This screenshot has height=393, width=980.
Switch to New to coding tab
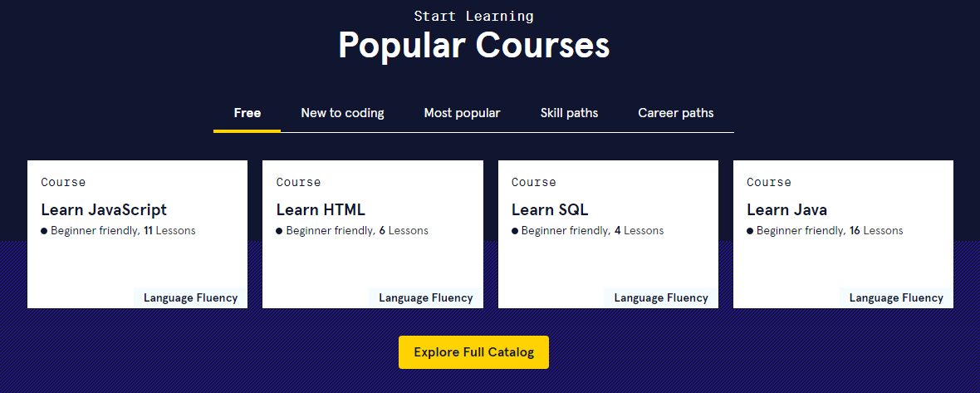pyautogui.click(x=342, y=113)
